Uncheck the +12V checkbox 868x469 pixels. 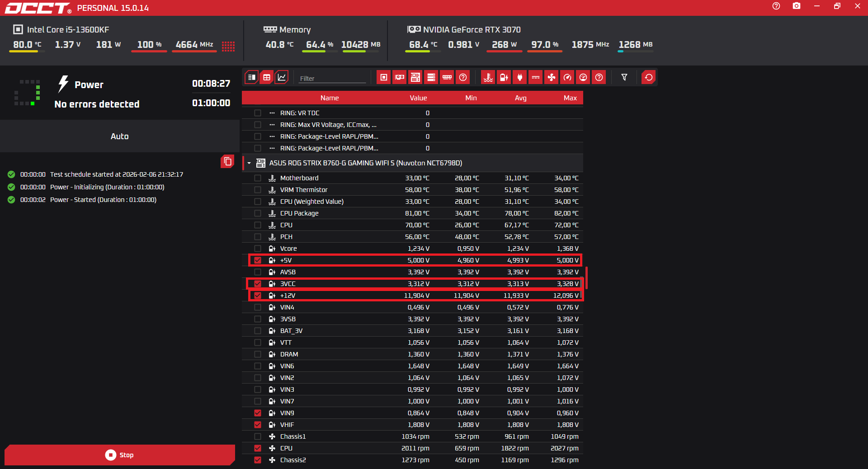point(258,295)
